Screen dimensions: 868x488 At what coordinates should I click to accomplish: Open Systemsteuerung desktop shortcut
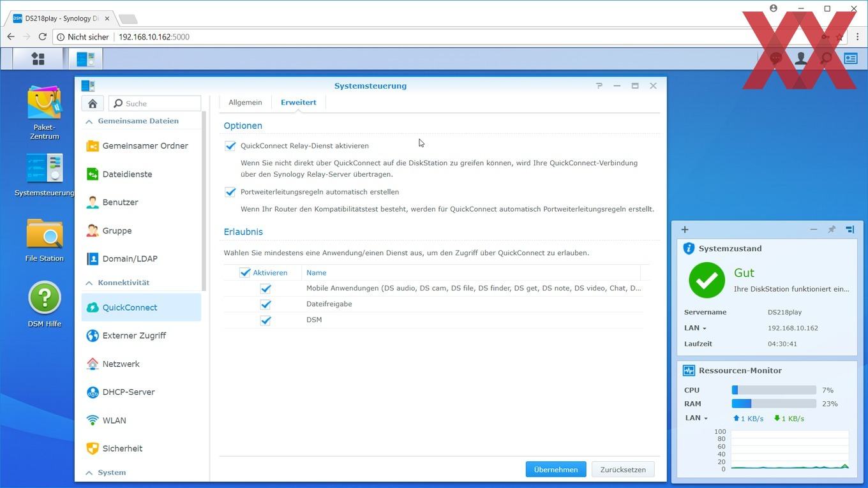pos(45,175)
